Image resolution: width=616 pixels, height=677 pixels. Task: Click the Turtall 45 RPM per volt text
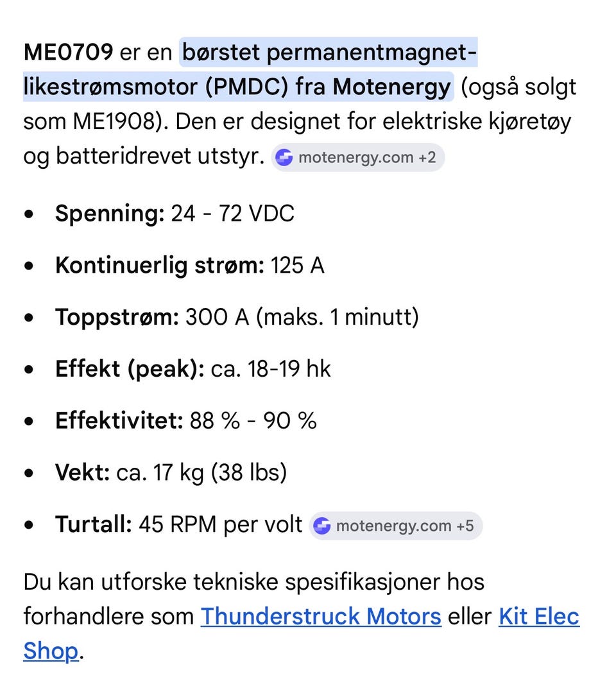click(179, 524)
